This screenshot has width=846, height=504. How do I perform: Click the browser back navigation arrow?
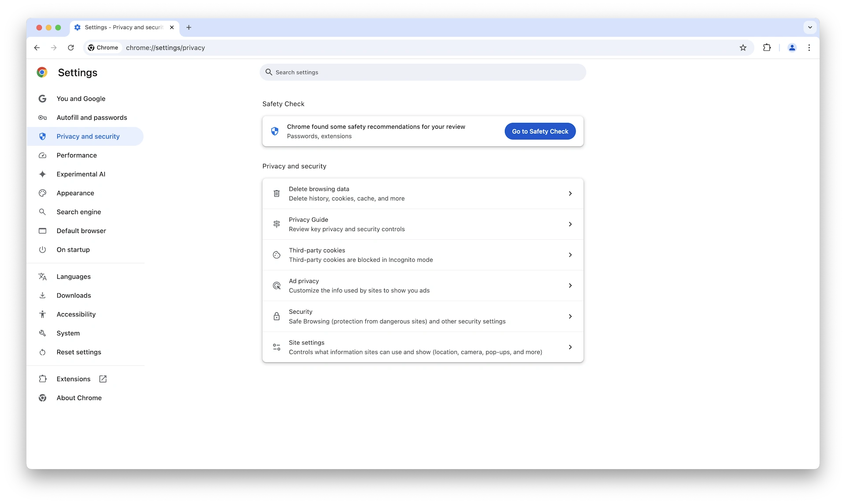(37, 48)
